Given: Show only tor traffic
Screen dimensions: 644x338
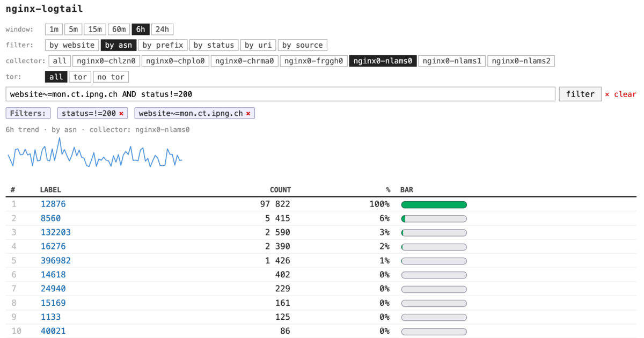Looking at the screenshot, I should [x=80, y=77].
